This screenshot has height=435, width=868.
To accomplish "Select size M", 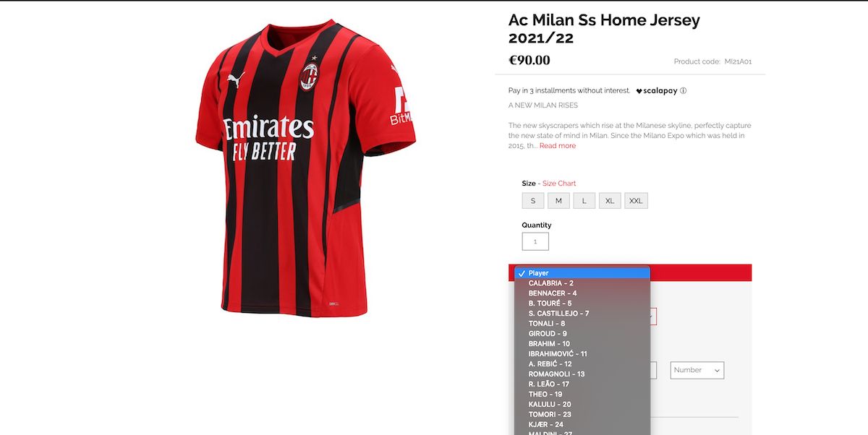I will pyautogui.click(x=558, y=201).
